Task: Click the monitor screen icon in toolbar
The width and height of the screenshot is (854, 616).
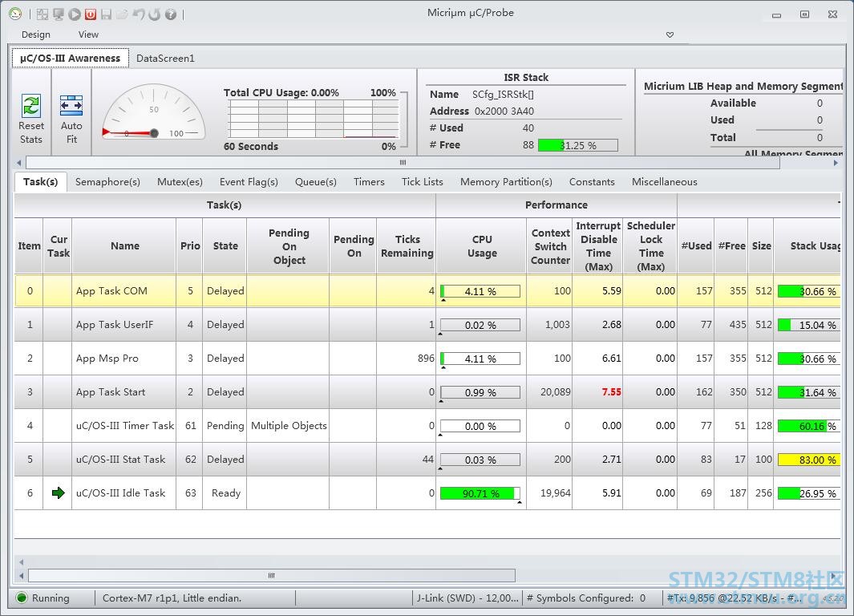Action: (59, 14)
